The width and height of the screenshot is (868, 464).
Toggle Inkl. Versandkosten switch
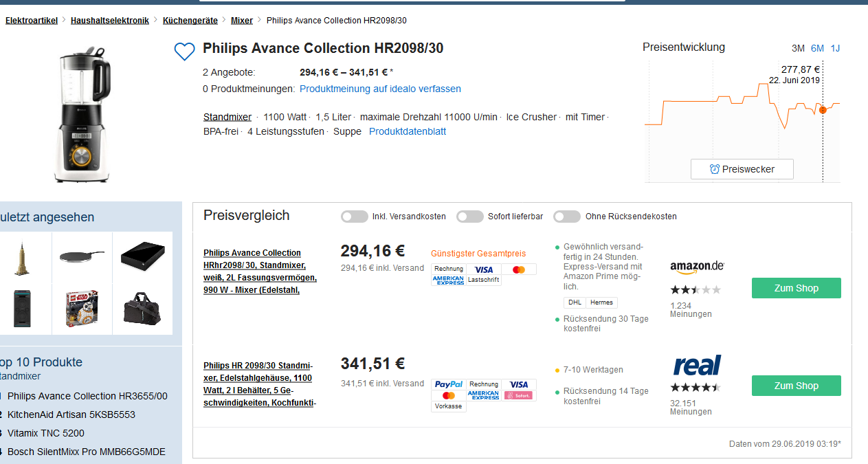[x=355, y=217]
